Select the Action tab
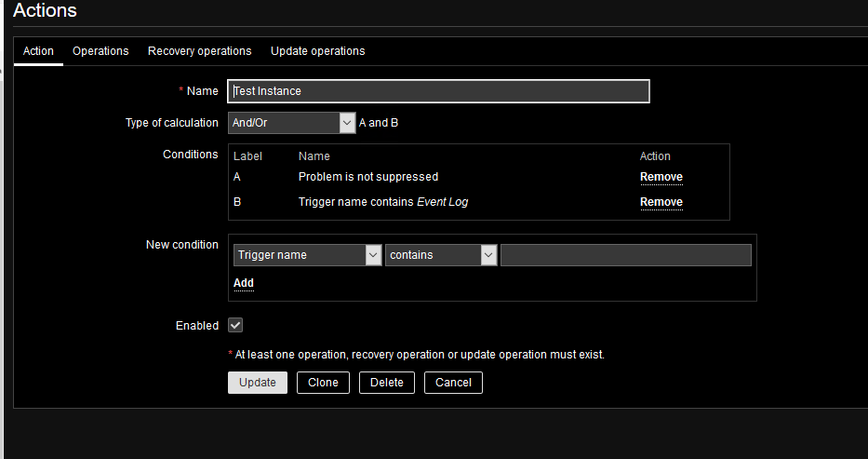 tap(38, 51)
